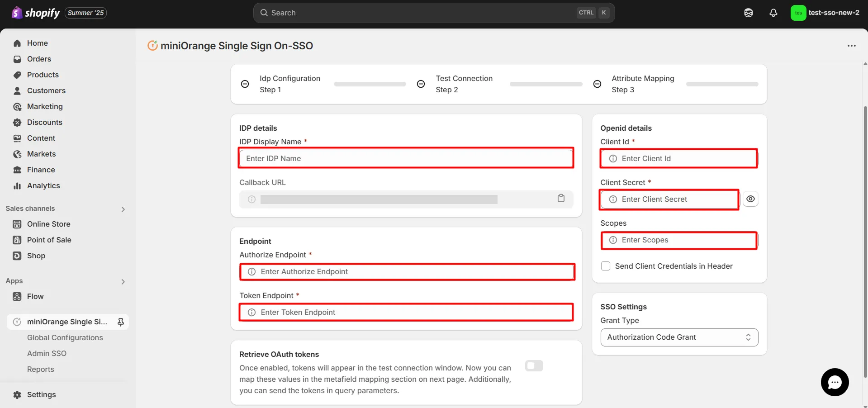Click the Idp Configuration progress bar
The image size is (868, 408).
pyautogui.click(x=370, y=84)
